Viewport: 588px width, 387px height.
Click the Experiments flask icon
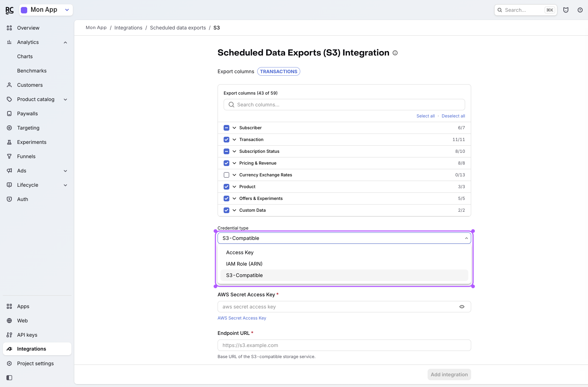[x=9, y=142]
